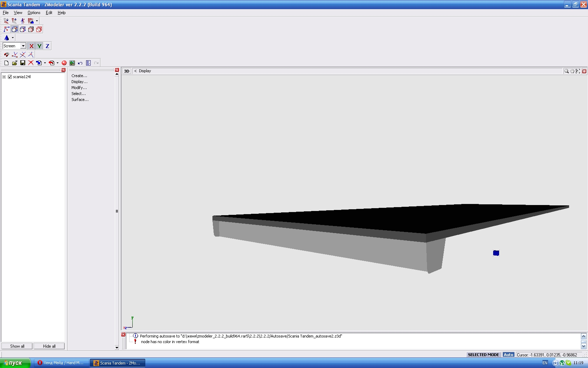The image size is (588, 368).
Task: Click the Hide all button
Action: click(x=49, y=346)
